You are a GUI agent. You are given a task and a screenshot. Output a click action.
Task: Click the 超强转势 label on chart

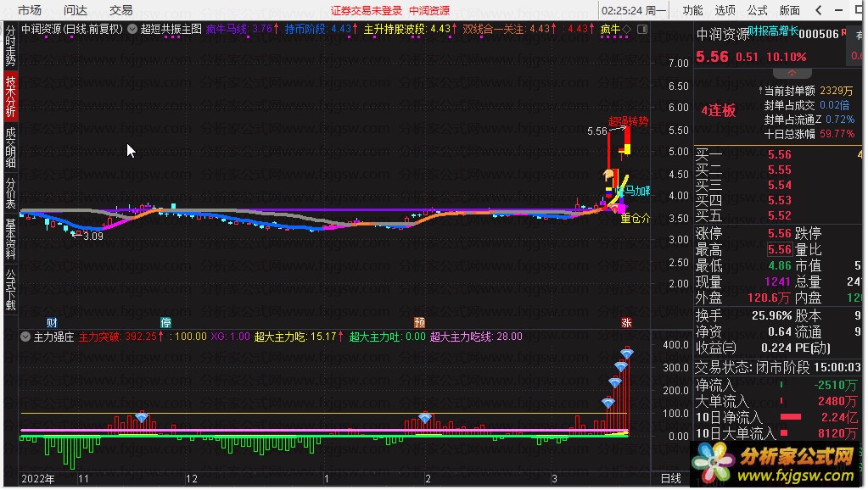[x=629, y=121]
